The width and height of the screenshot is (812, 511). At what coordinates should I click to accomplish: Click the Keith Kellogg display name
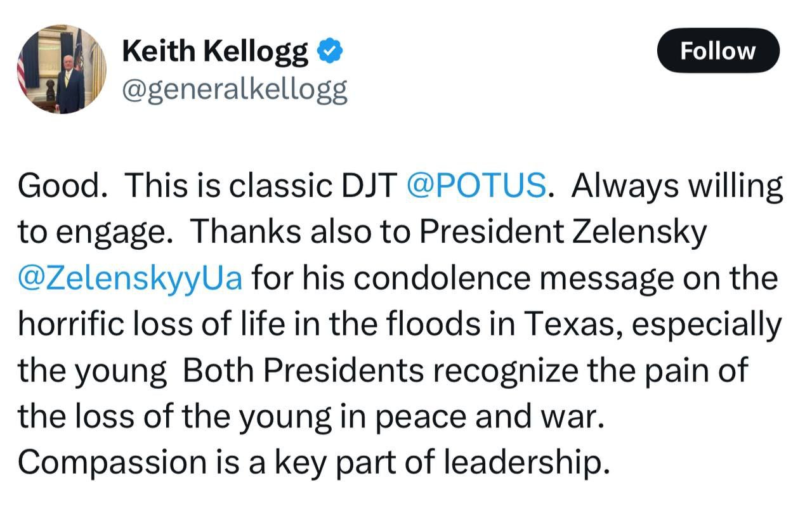click(215, 51)
